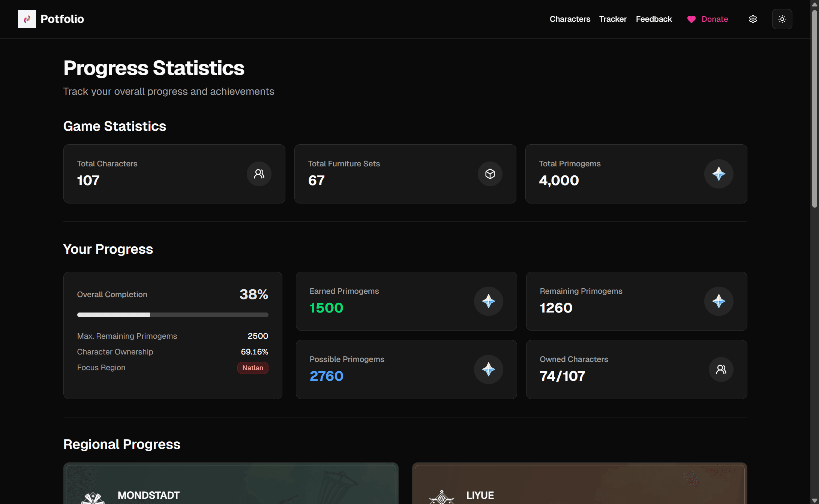Open the Feedback page
The image size is (819, 504).
(x=654, y=19)
